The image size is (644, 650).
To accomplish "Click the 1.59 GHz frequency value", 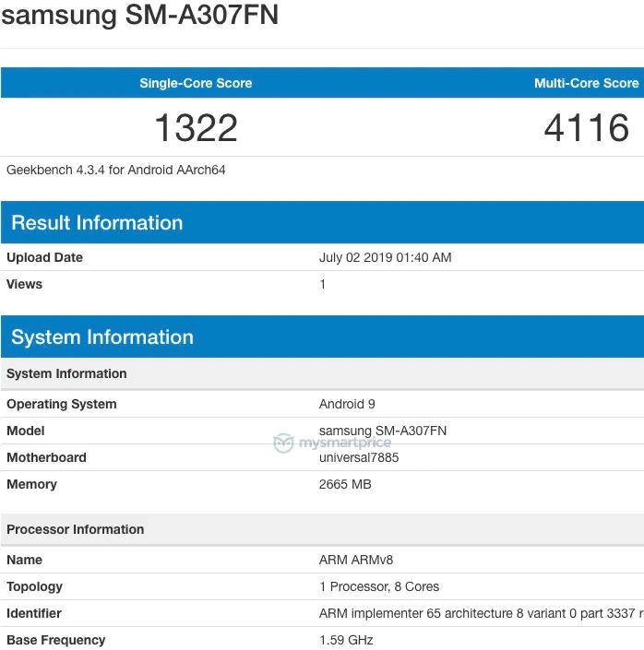I will coord(346,640).
